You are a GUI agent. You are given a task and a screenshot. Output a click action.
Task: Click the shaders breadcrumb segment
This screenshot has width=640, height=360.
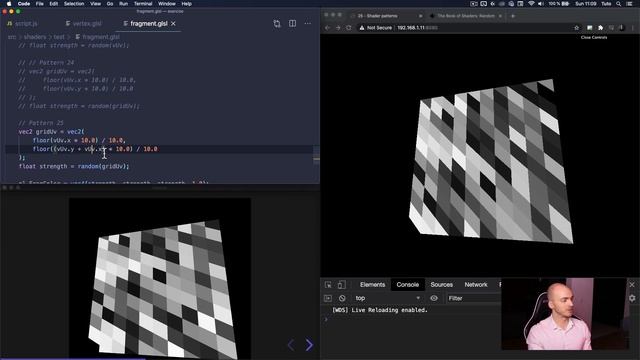pyautogui.click(x=35, y=37)
